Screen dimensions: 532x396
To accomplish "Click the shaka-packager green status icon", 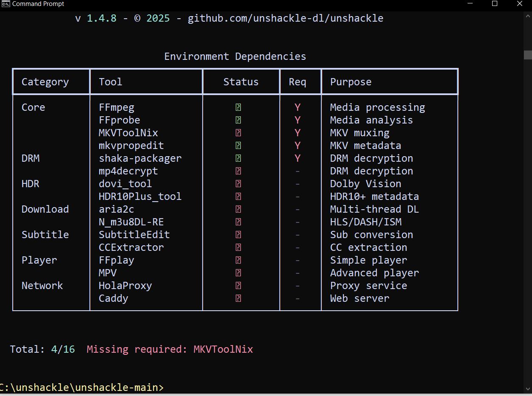I will pyautogui.click(x=238, y=158).
